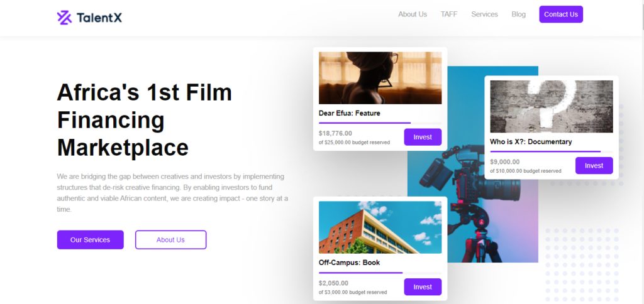Open the Off-Campus building thumbnail
This screenshot has width=644, height=304.
coord(380,227)
